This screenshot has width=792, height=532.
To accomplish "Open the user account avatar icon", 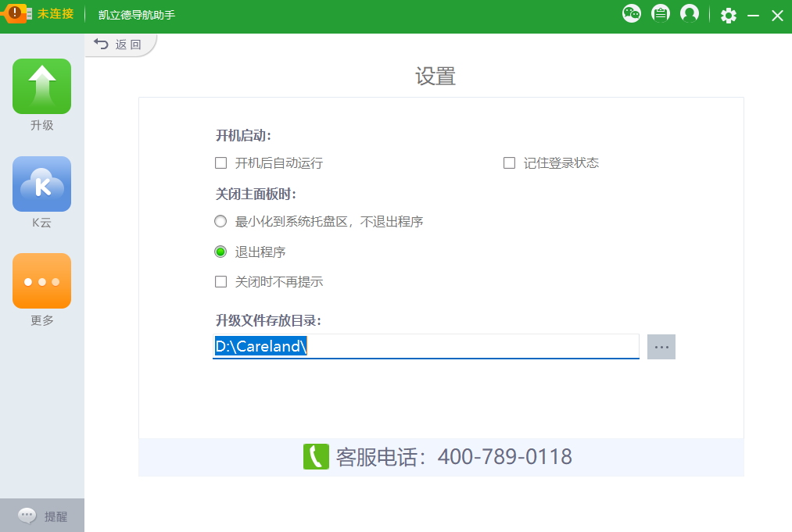I will click(690, 13).
